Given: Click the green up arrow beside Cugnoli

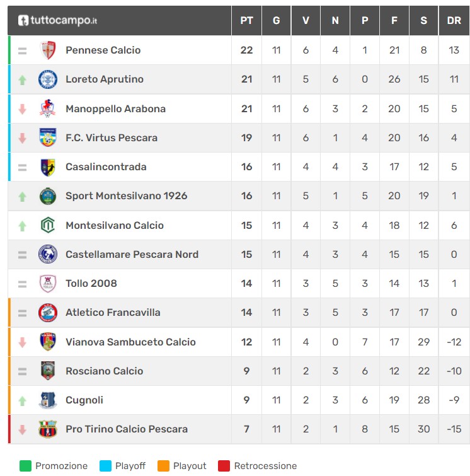Looking at the screenshot, I should pyautogui.click(x=22, y=401).
